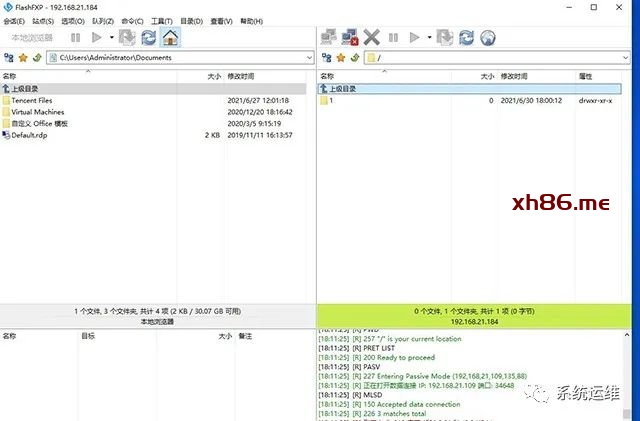
Task: Click the remote pane connect icon
Action: (329, 37)
